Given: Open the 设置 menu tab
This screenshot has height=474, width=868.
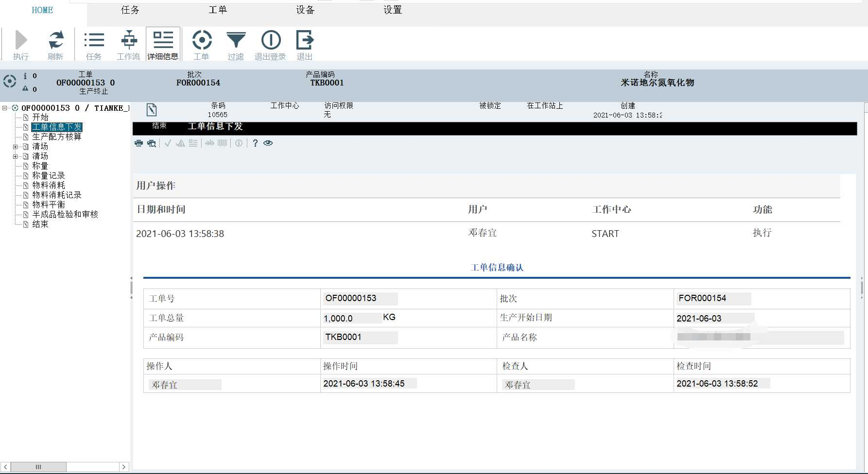Looking at the screenshot, I should tap(393, 10).
